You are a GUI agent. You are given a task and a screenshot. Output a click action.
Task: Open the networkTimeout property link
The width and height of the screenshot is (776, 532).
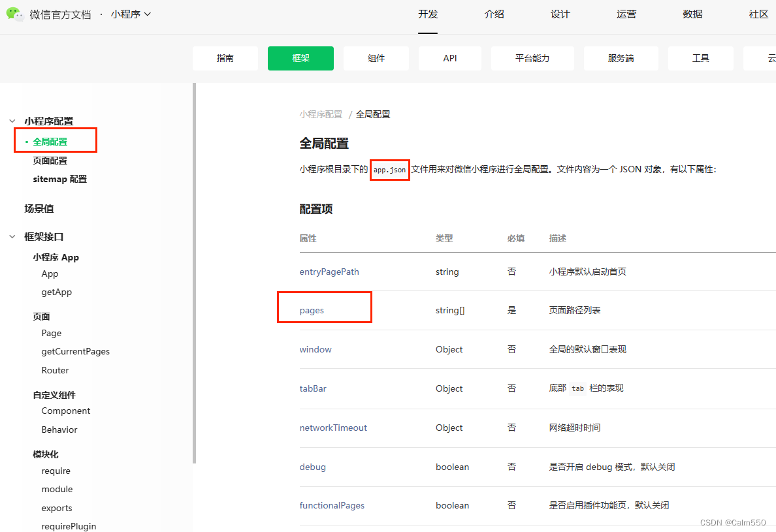pos(333,428)
